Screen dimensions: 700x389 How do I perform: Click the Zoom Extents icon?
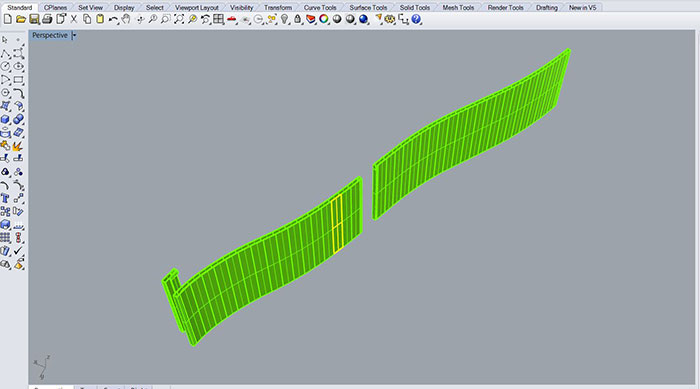(179, 19)
